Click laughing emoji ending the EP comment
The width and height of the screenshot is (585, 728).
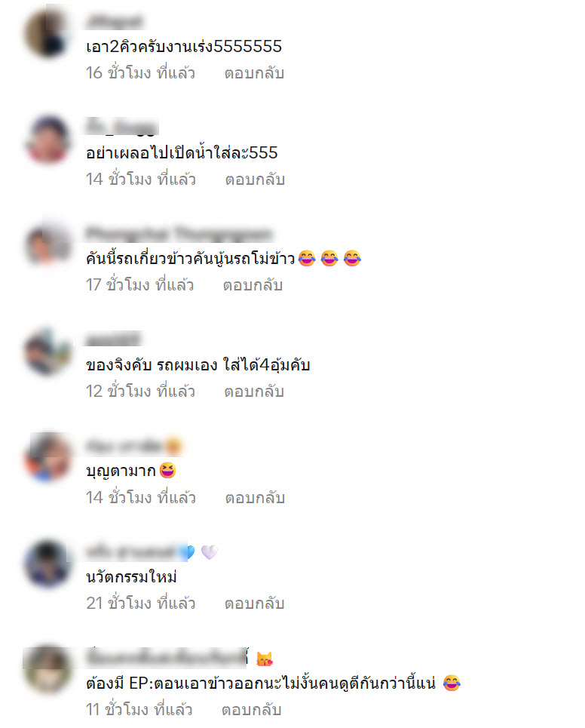point(452,683)
